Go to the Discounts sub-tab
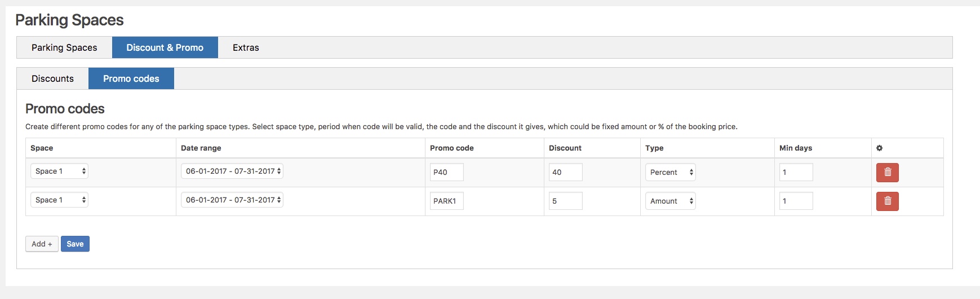This screenshot has width=980, height=299. pyautogui.click(x=52, y=79)
